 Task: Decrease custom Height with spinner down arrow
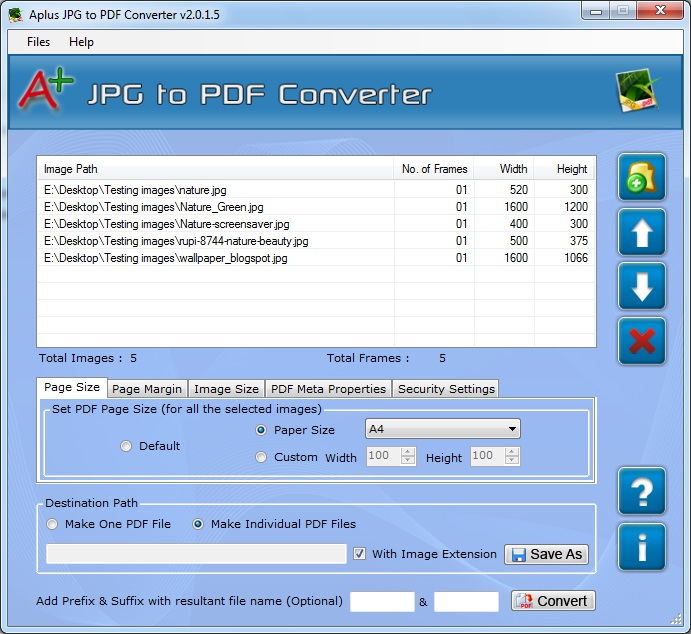click(x=512, y=460)
